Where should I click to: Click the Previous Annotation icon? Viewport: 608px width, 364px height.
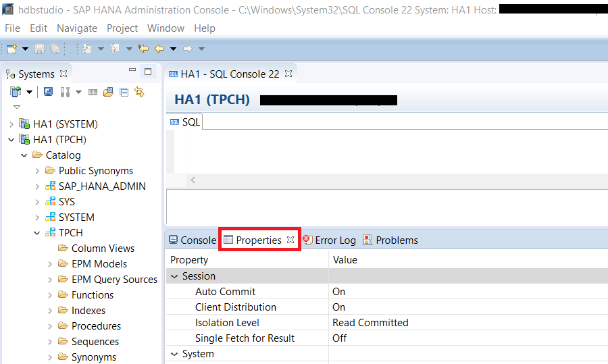pos(115,49)
